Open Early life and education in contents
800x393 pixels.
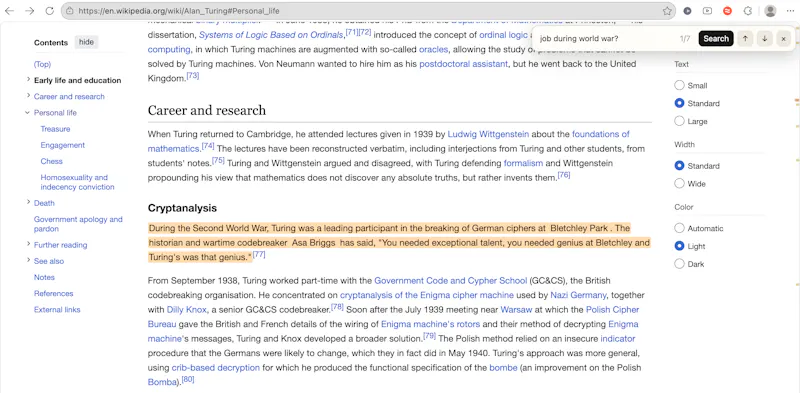78,80
